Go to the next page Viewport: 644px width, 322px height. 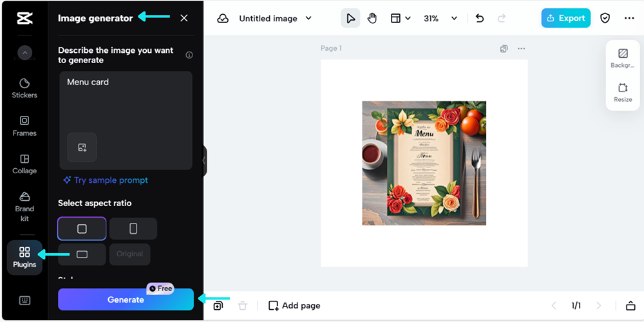click(598, 305)
